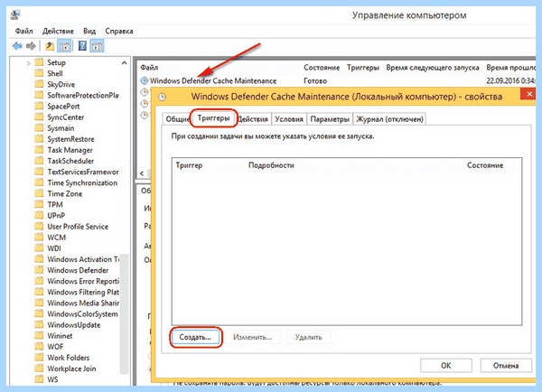The image size is (542, 392).
Task: Click the Изменить... button
Action: point(252,337)
